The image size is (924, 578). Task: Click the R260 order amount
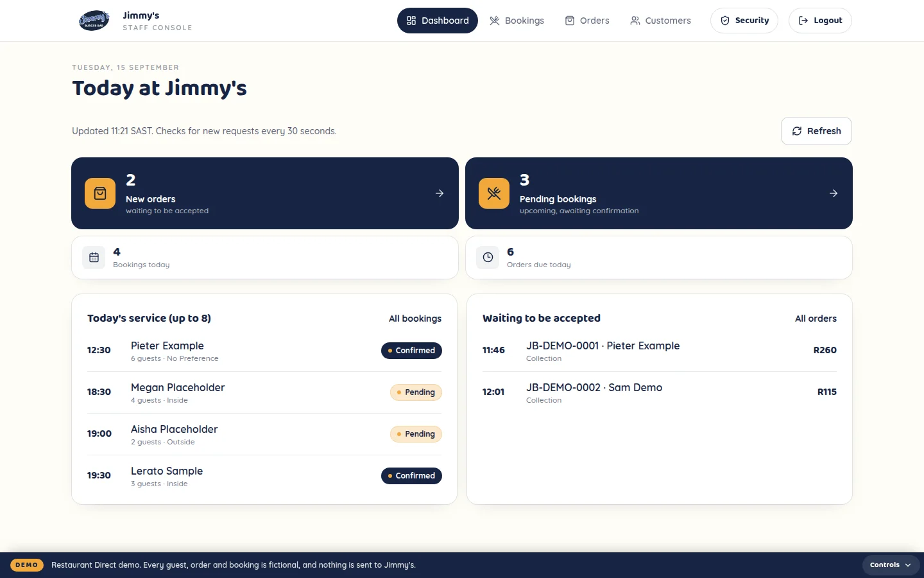click(x=825, y=350)
